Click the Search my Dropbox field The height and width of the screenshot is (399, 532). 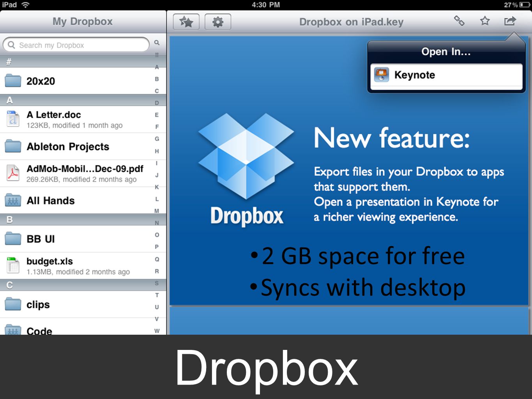point(76,45)
